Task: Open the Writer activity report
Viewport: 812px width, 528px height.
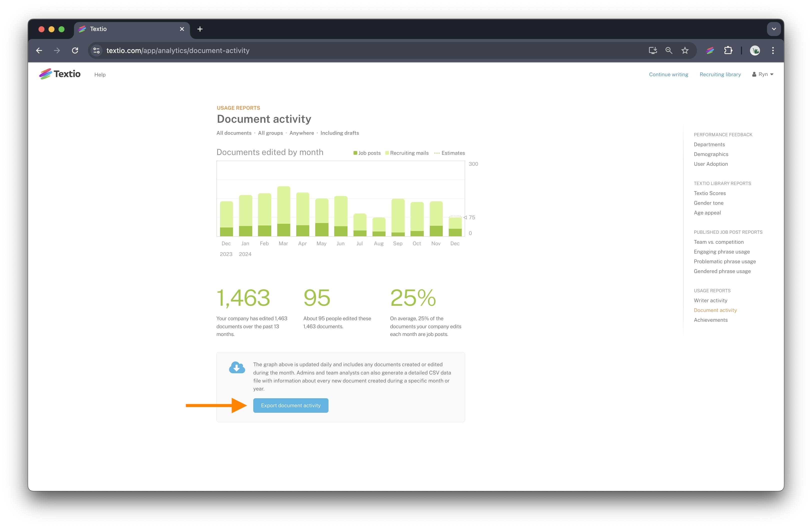Action: pos(710,300)
